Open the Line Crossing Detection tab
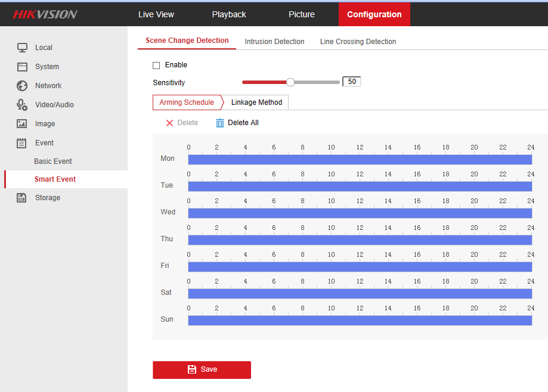The height and width of the screenshot is (392, 548). (x=358, y=42)
